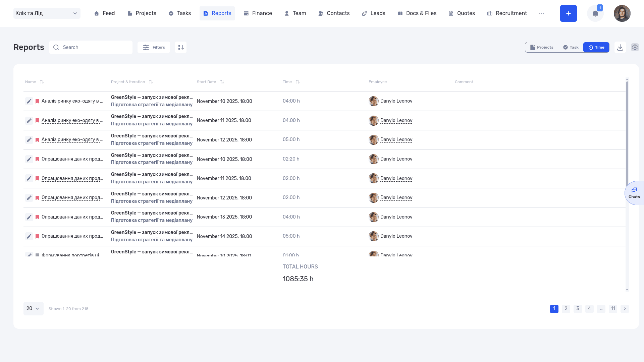
Task: Edit the November 12 05:00 h entry pencil
Action: click(29, 140)
